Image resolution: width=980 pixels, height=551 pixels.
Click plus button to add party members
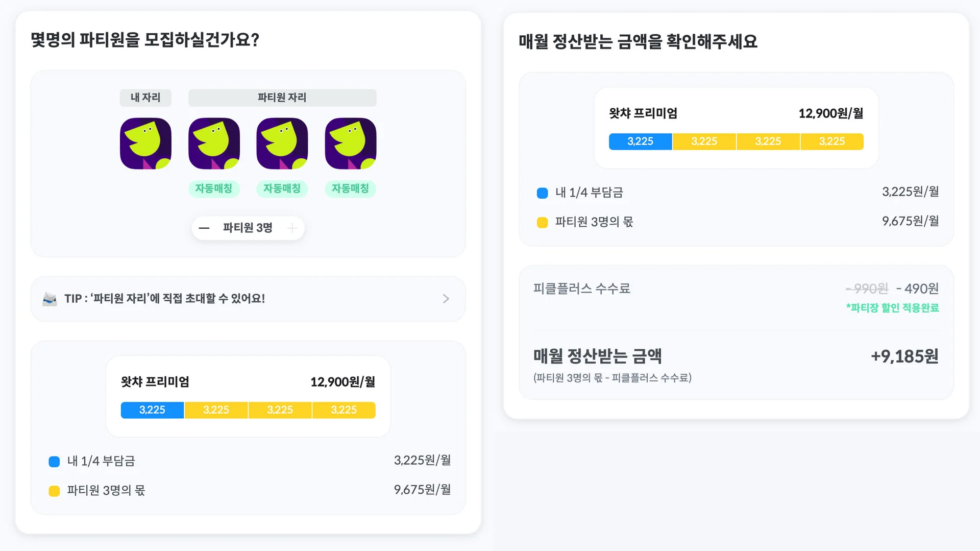pyautogui.click(x=292, y=228)
